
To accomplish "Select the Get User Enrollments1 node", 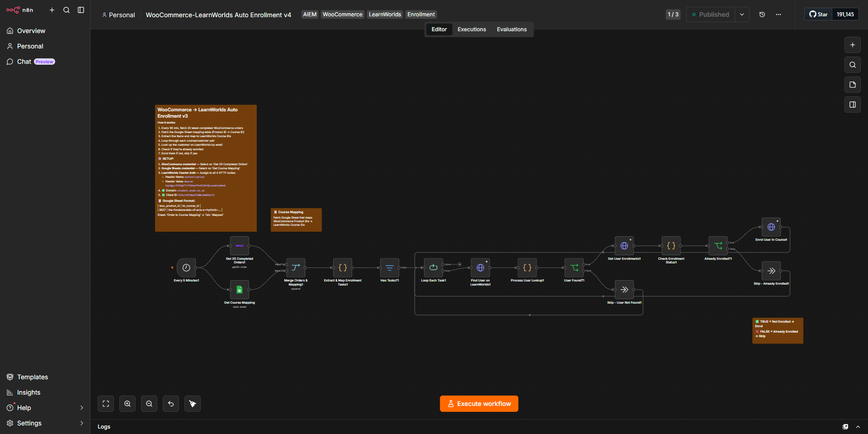I will point(624,246).
